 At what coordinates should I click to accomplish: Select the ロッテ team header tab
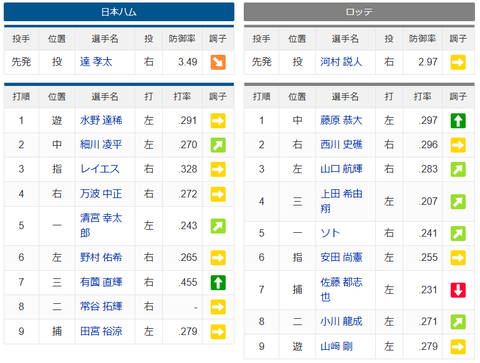(359, 12)
